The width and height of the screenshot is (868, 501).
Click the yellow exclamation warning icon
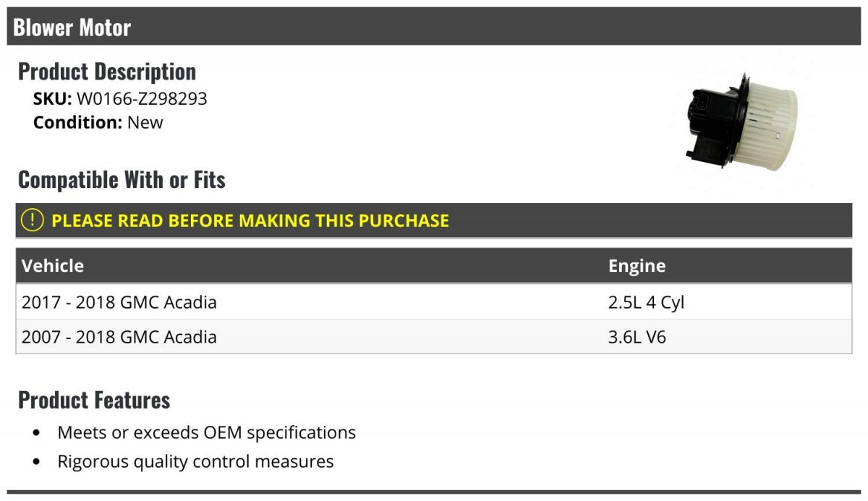(33, 220)
